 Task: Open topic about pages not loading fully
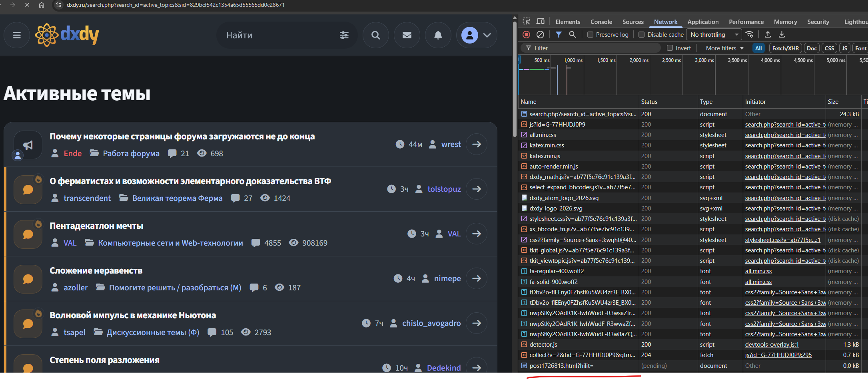[x=182, y=137]
